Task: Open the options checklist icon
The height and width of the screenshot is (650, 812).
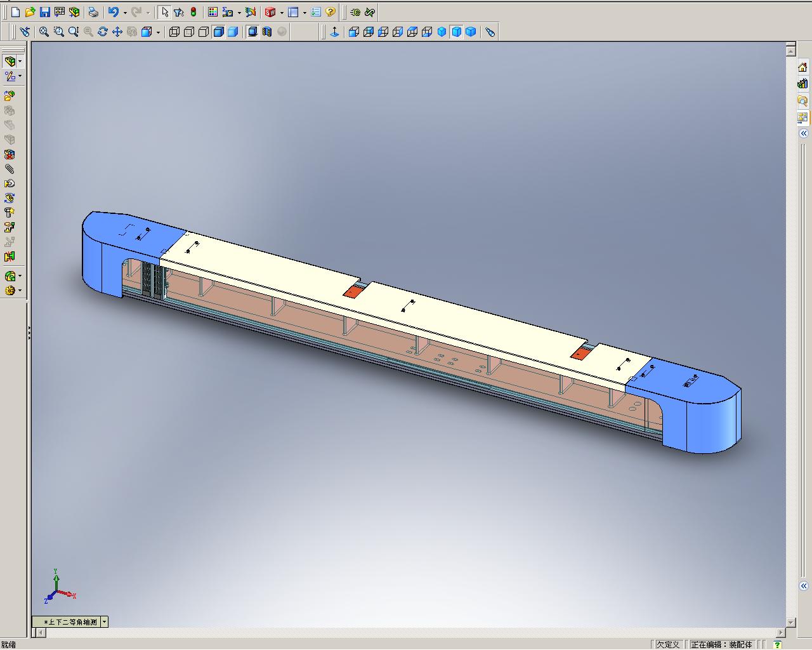Action: point(316,12)
